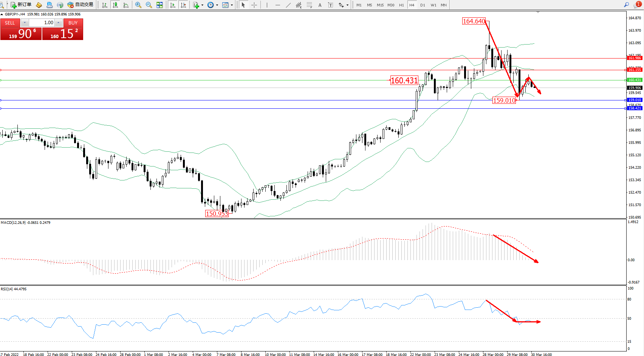
Task: Open the search magnifier icon
Action: [x=626, y=5]
